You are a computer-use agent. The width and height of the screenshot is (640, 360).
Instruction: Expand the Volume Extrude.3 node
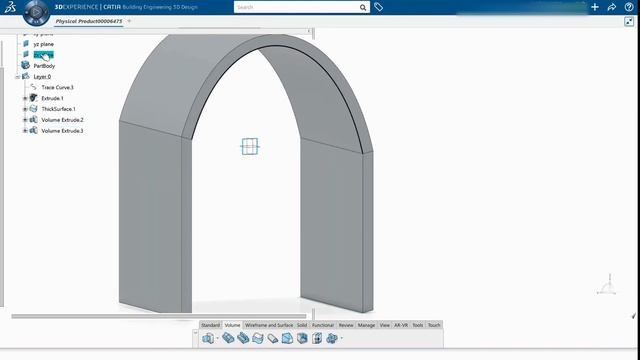click(25, 131)
